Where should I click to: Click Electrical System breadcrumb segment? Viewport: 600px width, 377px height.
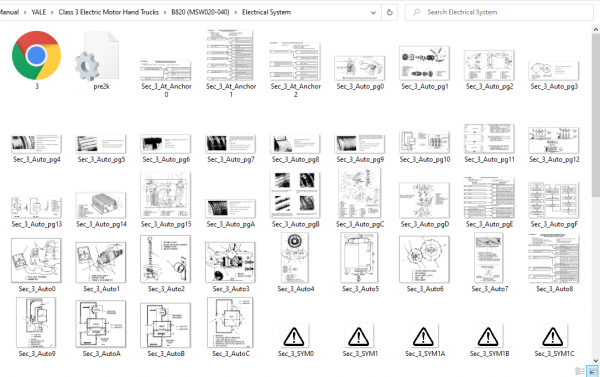pyautogui.click(x=266, y=12)
